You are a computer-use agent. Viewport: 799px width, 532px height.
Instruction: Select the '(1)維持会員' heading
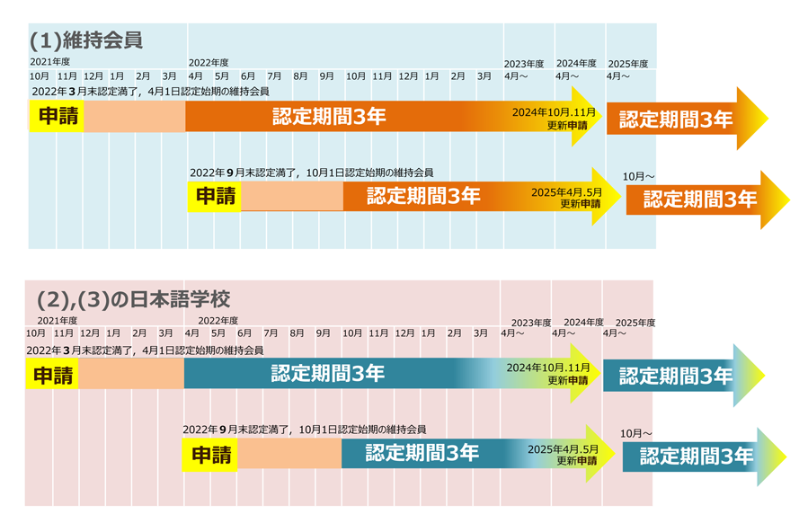click(x=86, y=40)
